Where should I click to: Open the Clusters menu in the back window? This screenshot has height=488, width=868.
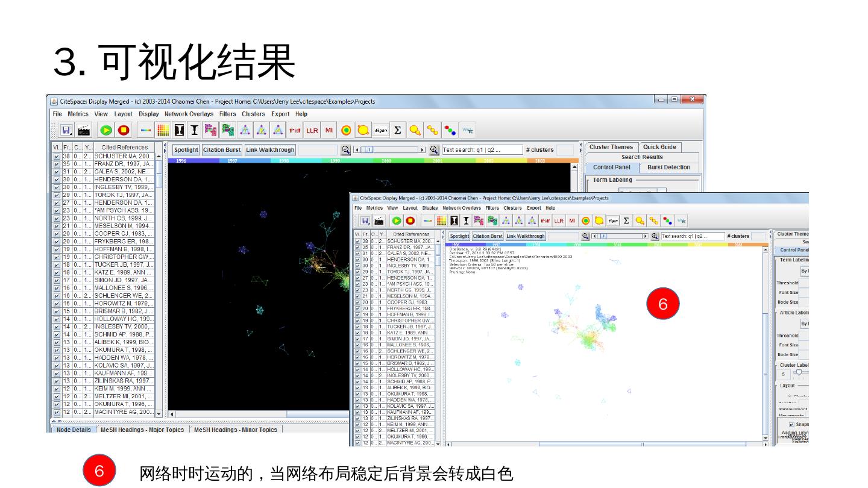pos(253,114)
